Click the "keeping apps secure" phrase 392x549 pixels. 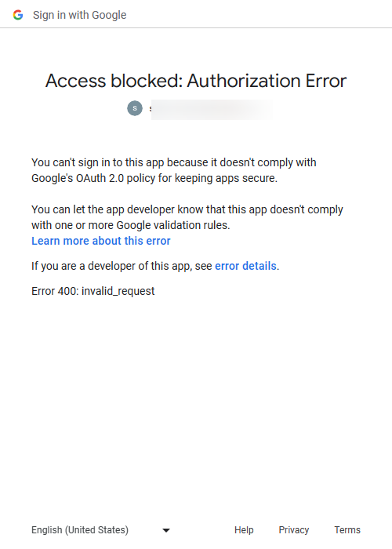pyautogui.click(x=225, y=178)
